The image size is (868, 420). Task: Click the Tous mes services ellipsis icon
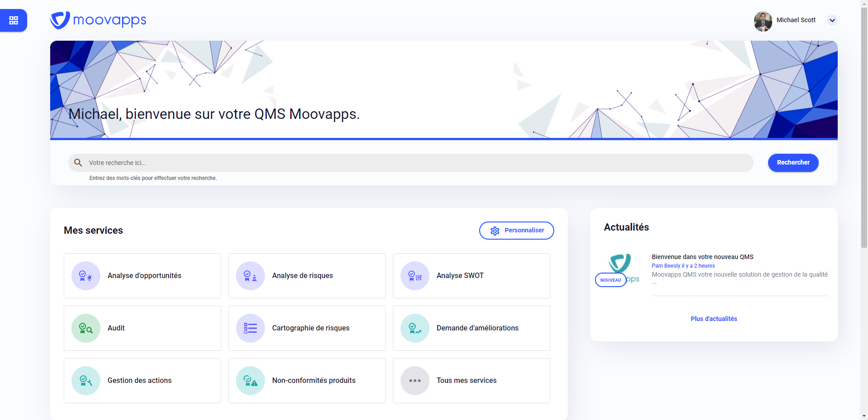click(x=415, y=381)
